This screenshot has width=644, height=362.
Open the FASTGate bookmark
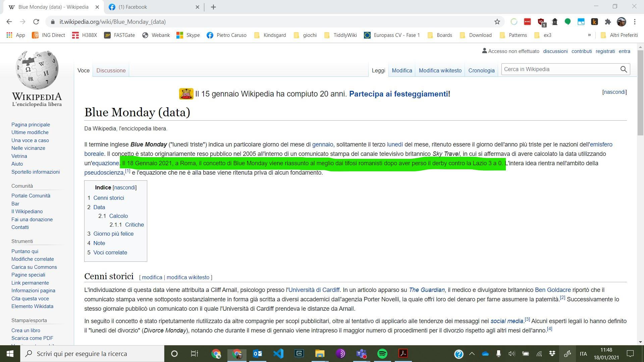(119, 35)
